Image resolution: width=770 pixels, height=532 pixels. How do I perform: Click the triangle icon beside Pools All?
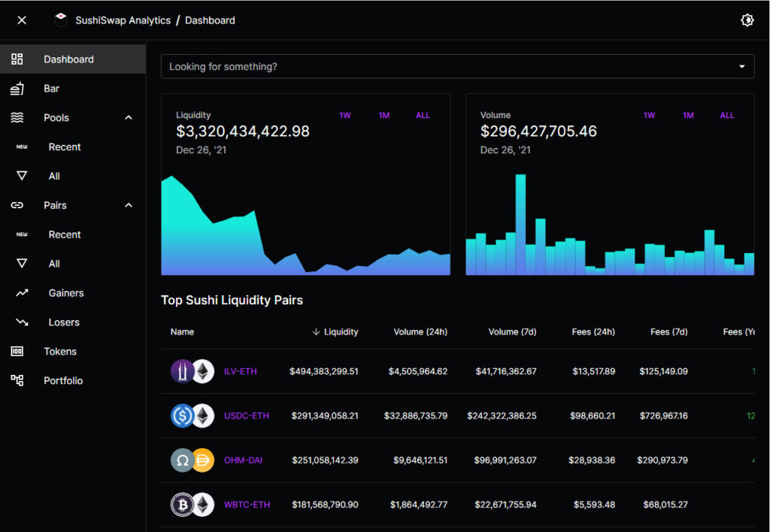22,176
